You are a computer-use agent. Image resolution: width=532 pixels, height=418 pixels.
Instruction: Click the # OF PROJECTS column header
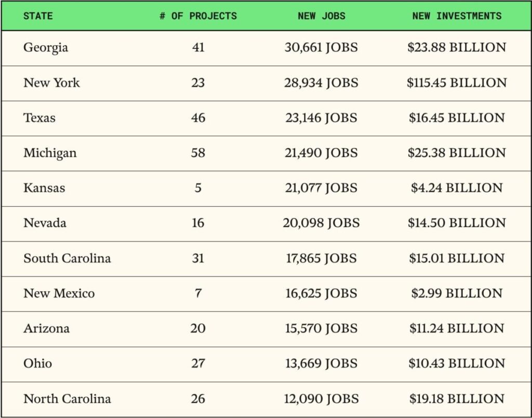[x=198, y=16]
